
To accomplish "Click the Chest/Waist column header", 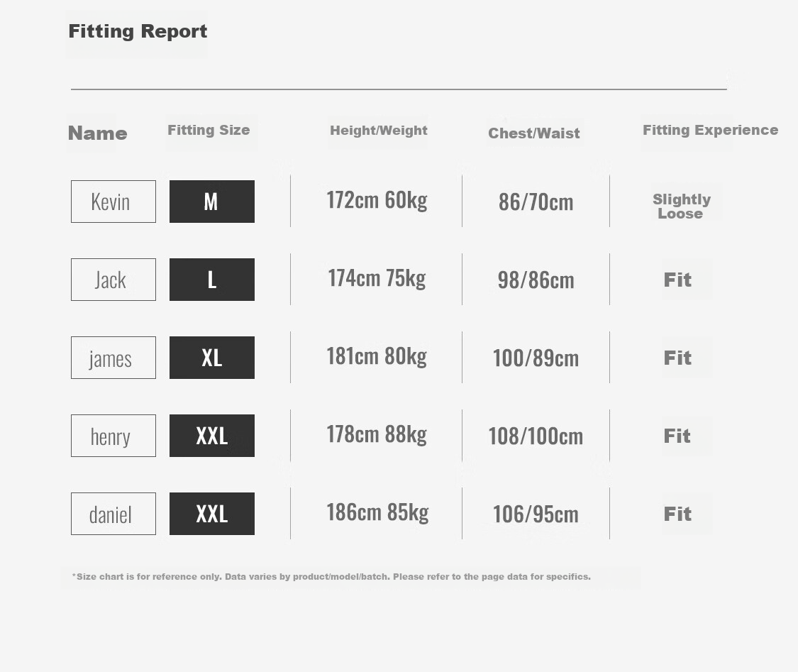I will [x=534, y=133].
